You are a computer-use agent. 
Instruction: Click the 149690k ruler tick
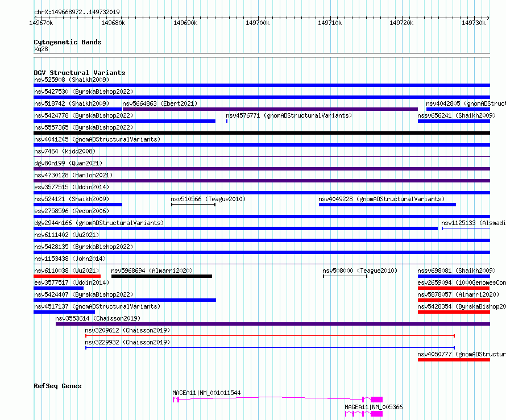click(185, 23)
